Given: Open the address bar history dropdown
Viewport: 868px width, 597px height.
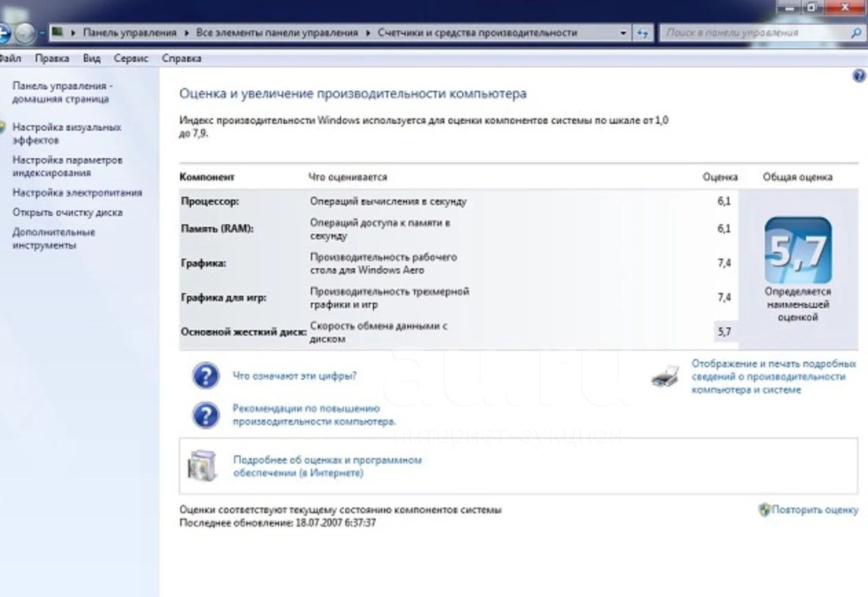Looking at the screenshot, I should (623, 32).
